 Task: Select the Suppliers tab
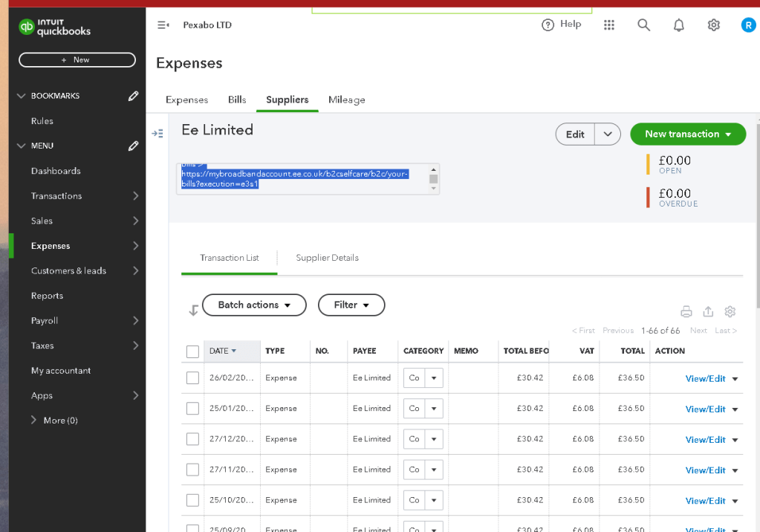click(x=287, y=100)
